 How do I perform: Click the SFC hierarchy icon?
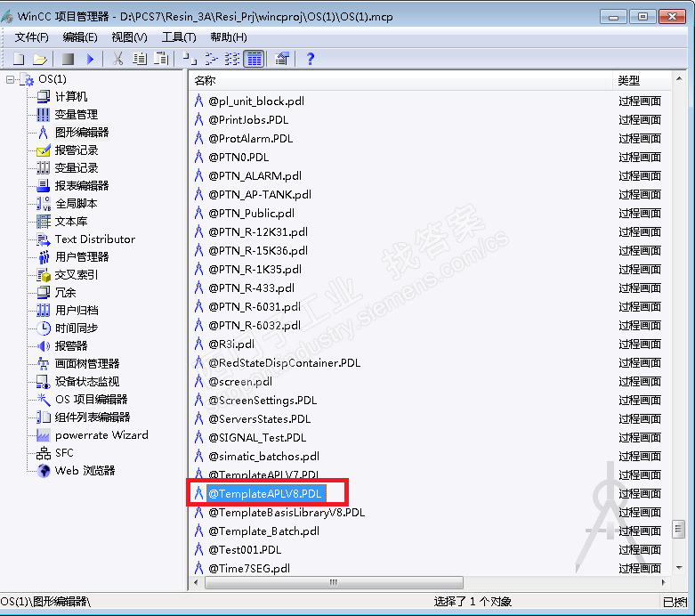tap(43, 453)
